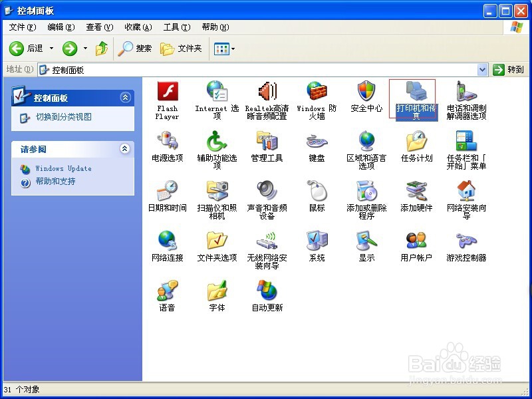Open the 工具(T) menu
532x399 pixels.
(177, 27)
